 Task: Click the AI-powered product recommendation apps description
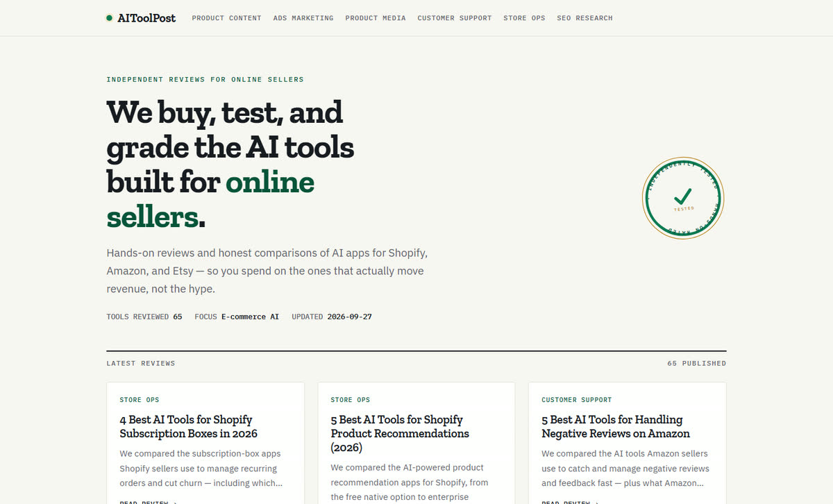(x=410, y=482)
